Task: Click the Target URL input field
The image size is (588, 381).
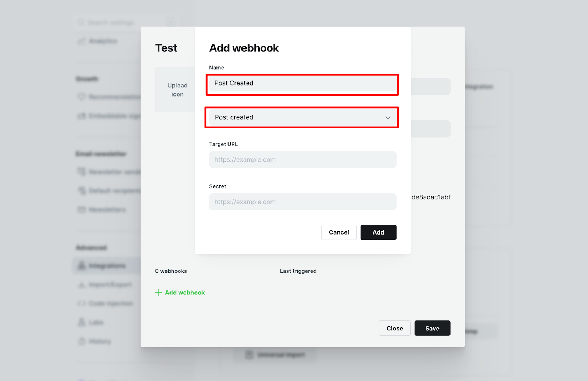Action: pos(302,160)
